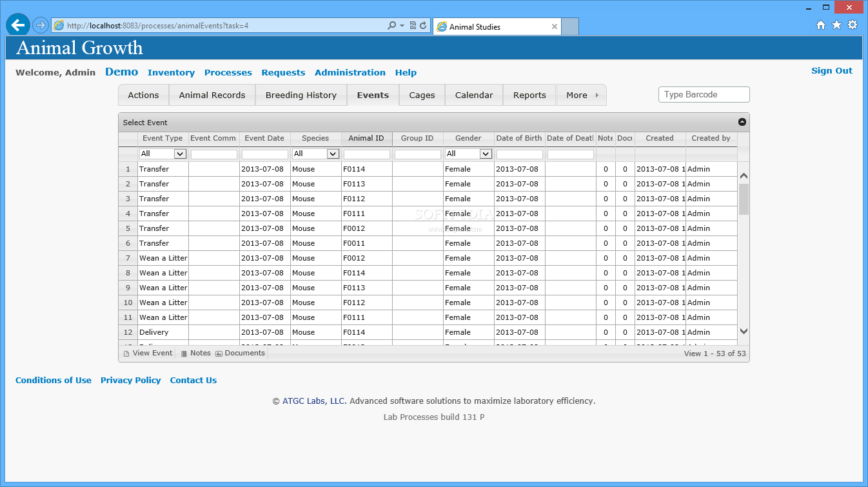Click the View 1 - 53 of 53 text
868x487 pixels.
click(x=715, y=353)
